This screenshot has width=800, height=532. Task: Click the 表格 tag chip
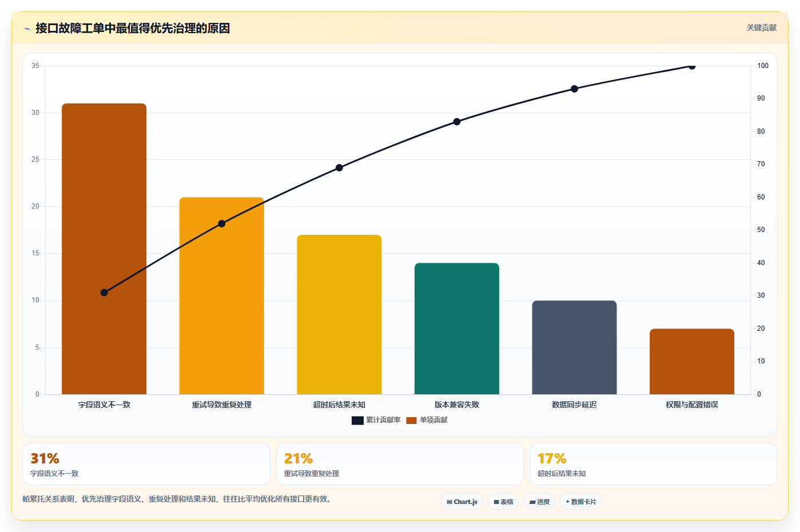503,502
